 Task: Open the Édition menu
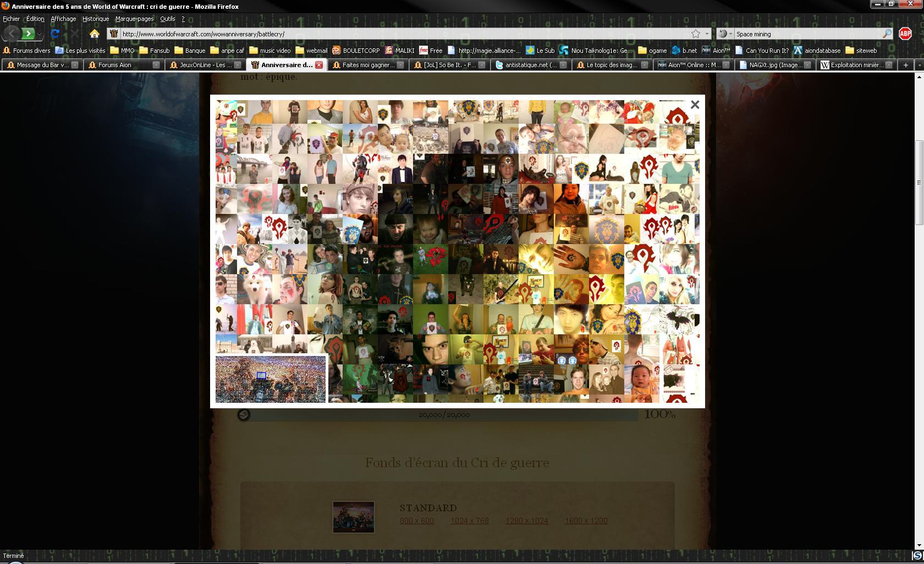click(x=35, y=19)
